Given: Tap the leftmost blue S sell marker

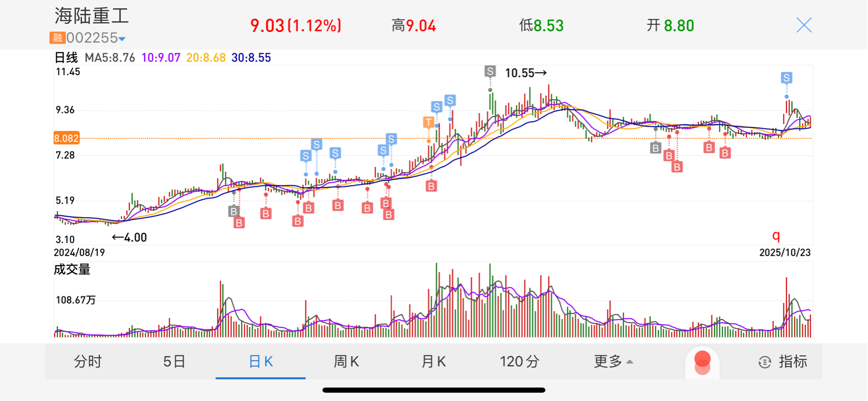Looking at the screenshot, I should coord(306,156).
